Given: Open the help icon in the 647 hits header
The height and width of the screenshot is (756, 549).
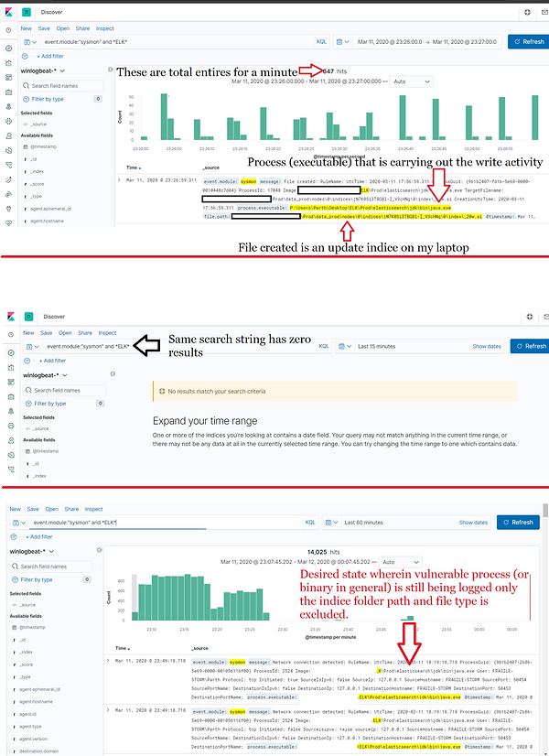Looking at the screenshot, I should [x=527, y=12].
